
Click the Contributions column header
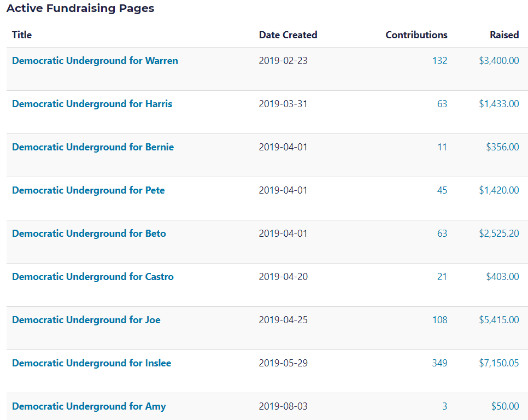click(416, 35)
